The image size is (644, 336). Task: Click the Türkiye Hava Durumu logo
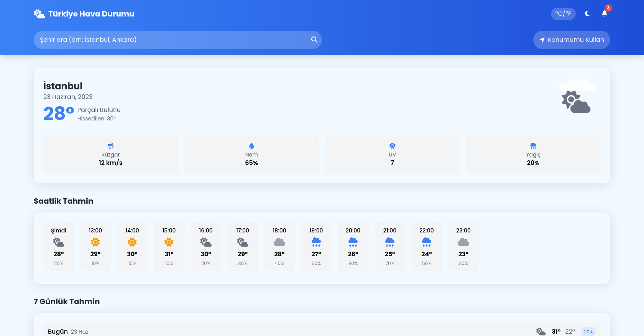[84, 14]
